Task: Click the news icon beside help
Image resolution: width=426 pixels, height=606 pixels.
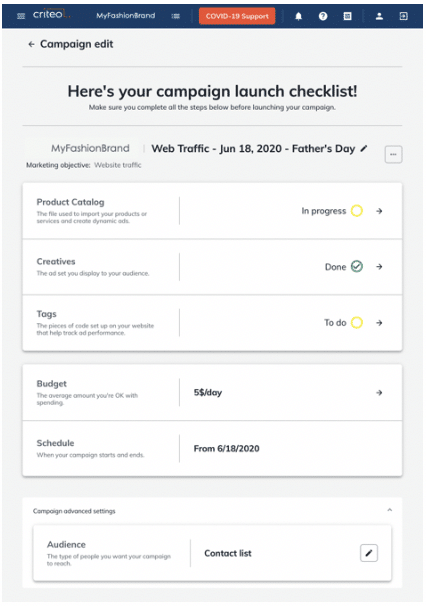Action: tap(348, 16)
